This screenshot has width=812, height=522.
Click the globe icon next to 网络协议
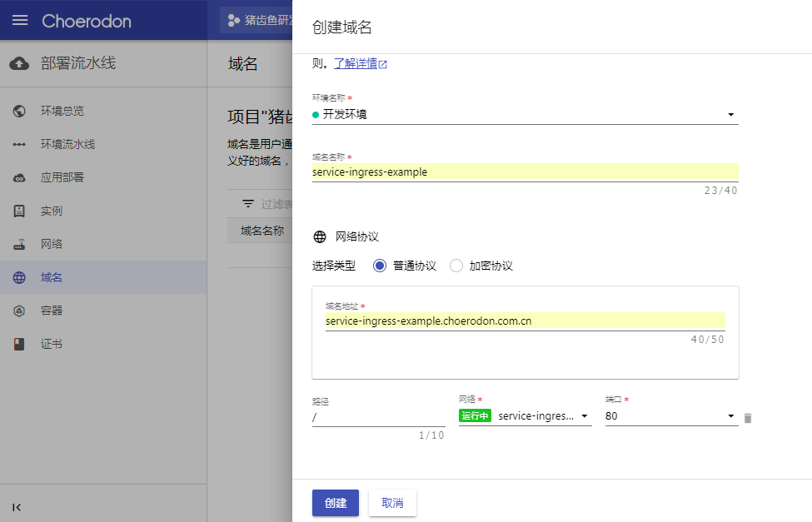coord(319,236)
